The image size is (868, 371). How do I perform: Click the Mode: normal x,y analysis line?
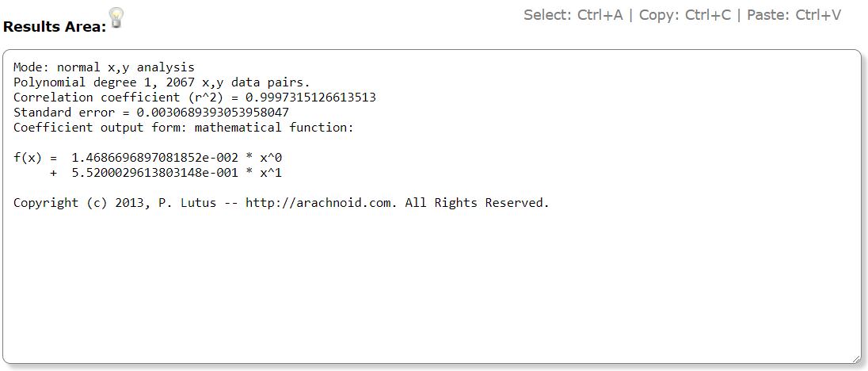point(104,67)
